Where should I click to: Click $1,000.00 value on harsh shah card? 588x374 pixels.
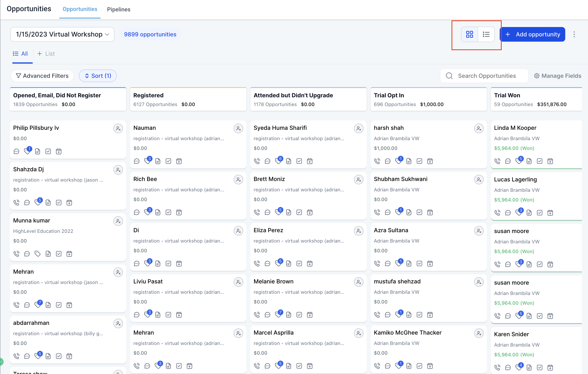tap(386, 148)
